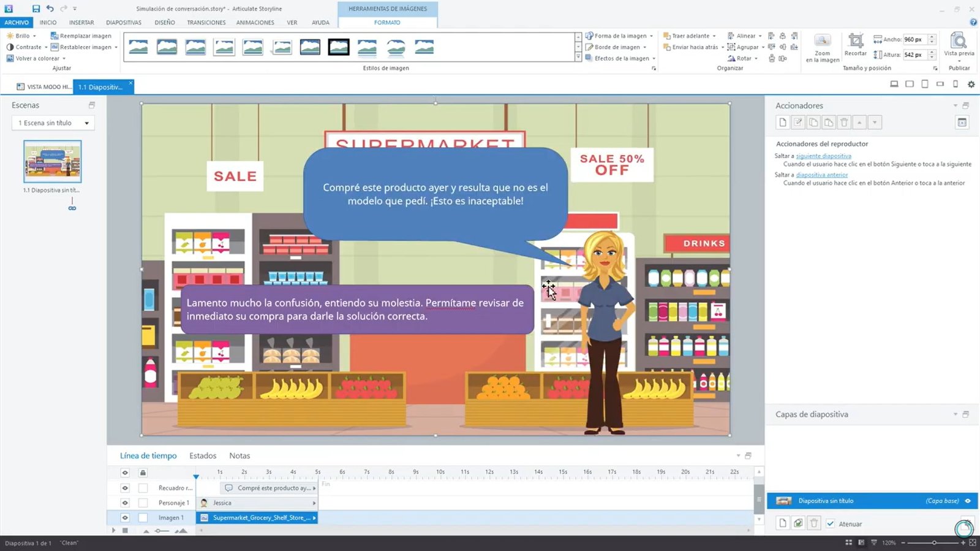Open the Estados tab

(203, 456)
